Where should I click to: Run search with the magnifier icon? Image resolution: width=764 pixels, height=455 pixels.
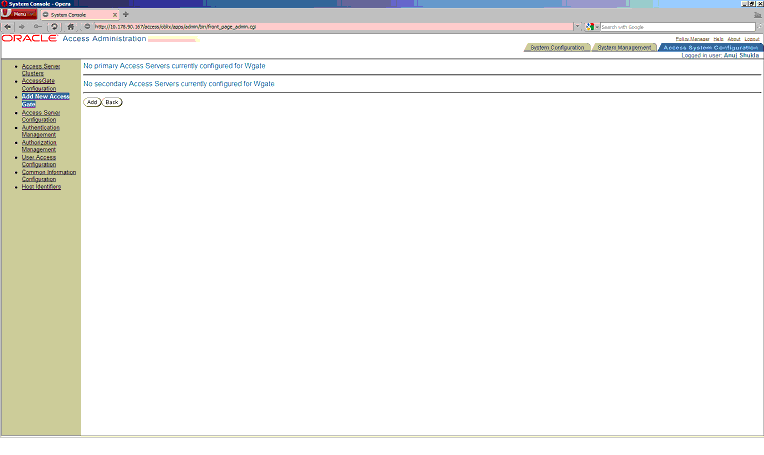759,27
